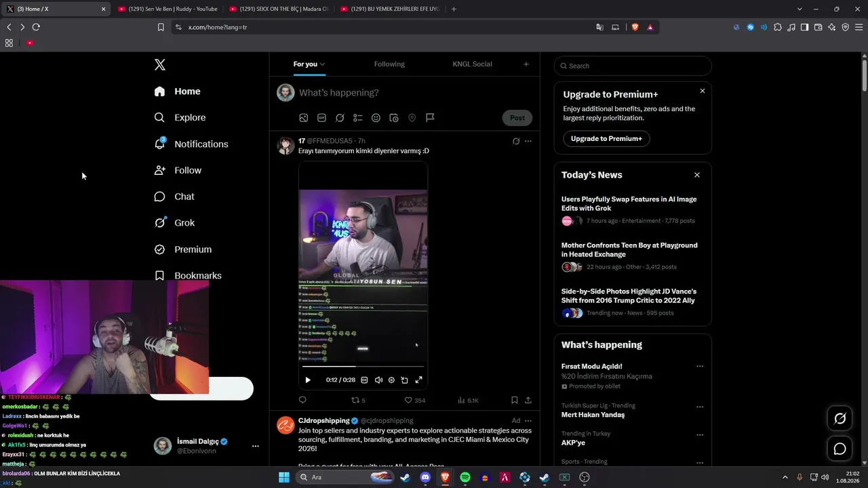This screenshot has width=868, height=488.
Task: Open the Brave main menu
Action: [x=859, y=27]
